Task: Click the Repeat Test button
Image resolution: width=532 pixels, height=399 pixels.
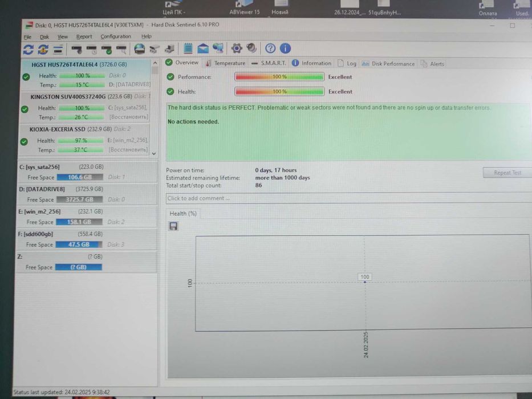Action: point(507,173)
